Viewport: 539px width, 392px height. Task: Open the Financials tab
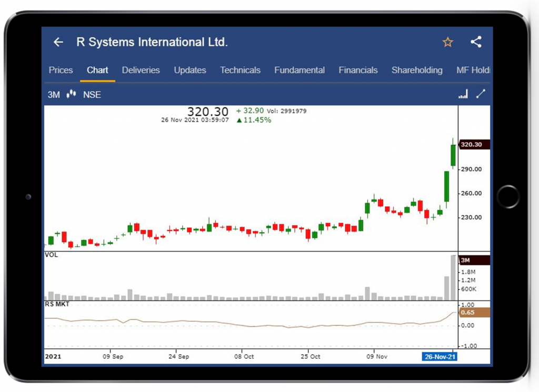(358, 70)
